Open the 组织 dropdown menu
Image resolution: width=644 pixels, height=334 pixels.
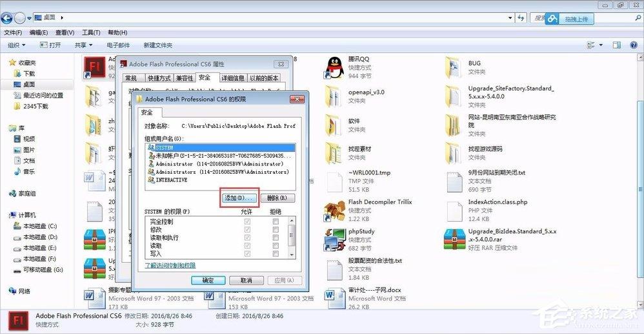16,45
